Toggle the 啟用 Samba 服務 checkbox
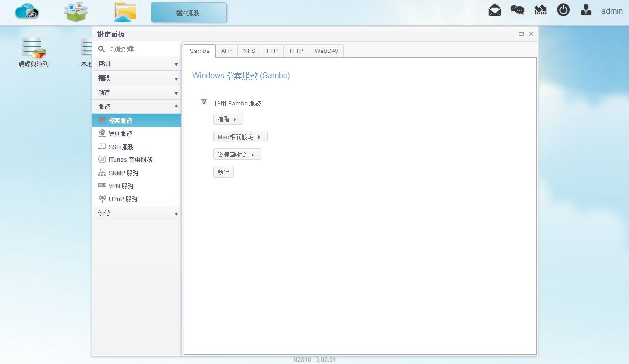Viewport: 629px width, 364px height. [204, 103]
